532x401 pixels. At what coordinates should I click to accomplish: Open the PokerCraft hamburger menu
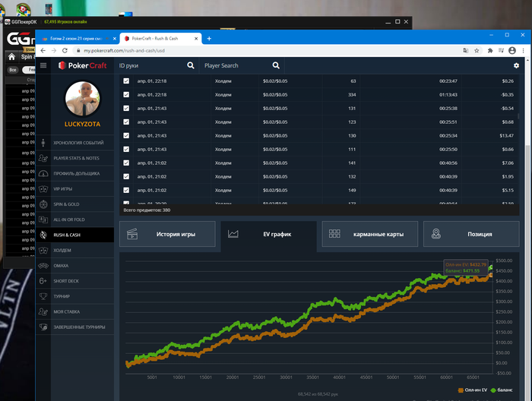tap(43, 65)
